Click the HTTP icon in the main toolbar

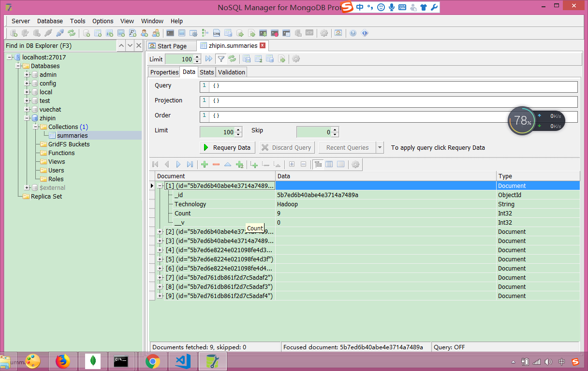coord(309,33)
